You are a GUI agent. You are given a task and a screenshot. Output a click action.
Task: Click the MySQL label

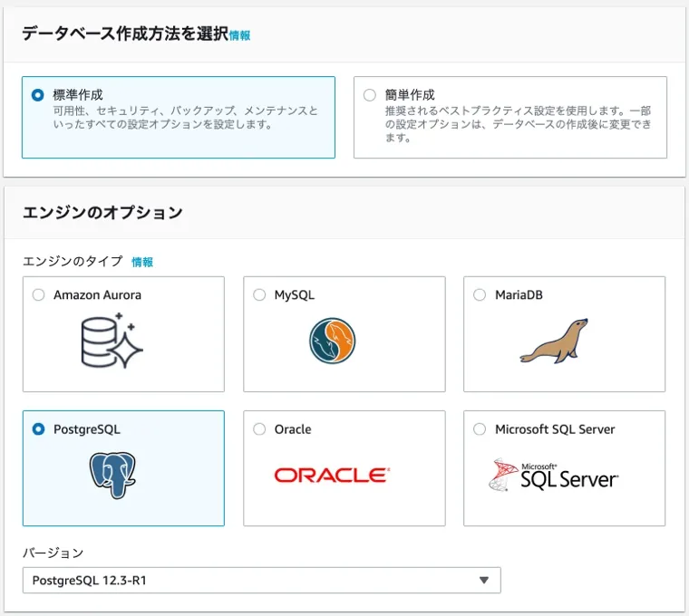pyautogui.click(x=295, y=295)
